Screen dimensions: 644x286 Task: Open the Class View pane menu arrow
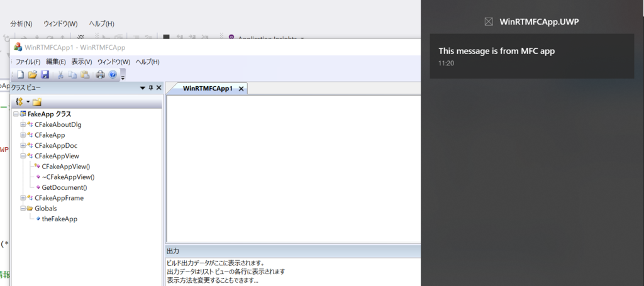click(x=143, y=88)
